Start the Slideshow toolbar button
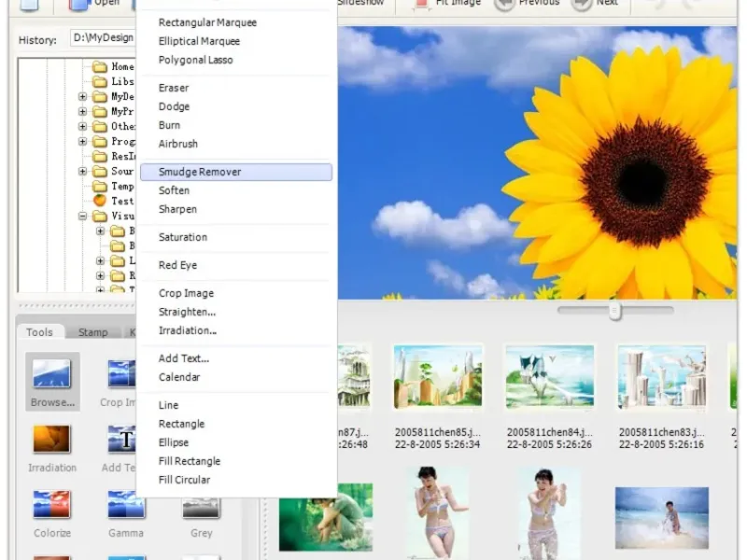 [x=360, y=4]
